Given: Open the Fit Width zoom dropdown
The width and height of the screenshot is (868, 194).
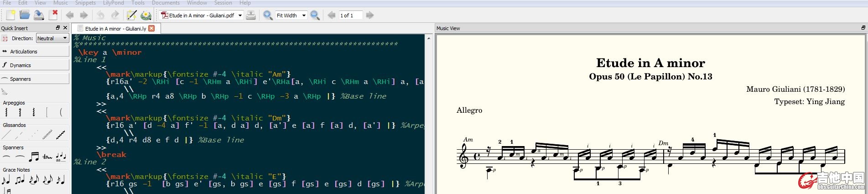Looking at the screenshot, I should tap(291, 15).
